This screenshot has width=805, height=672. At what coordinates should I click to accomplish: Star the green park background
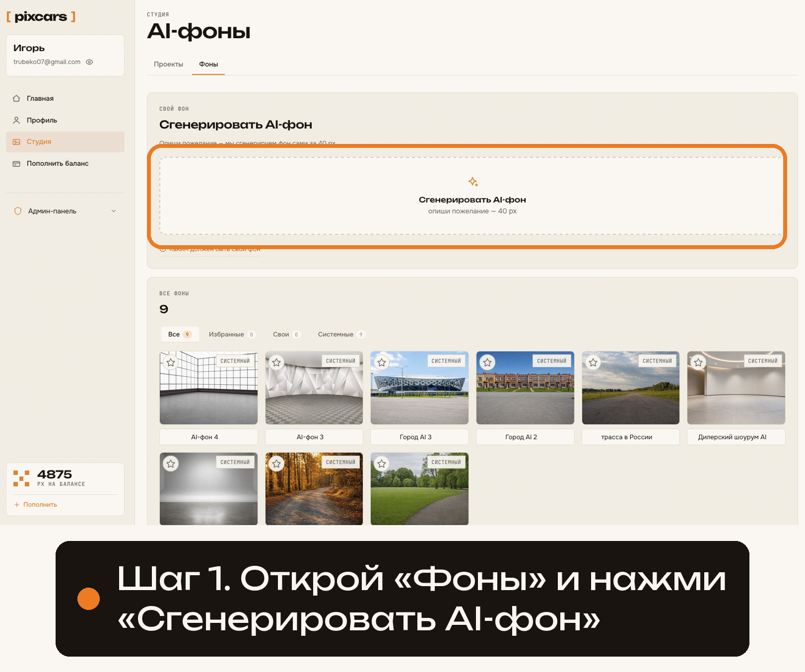tap(382, 464)
